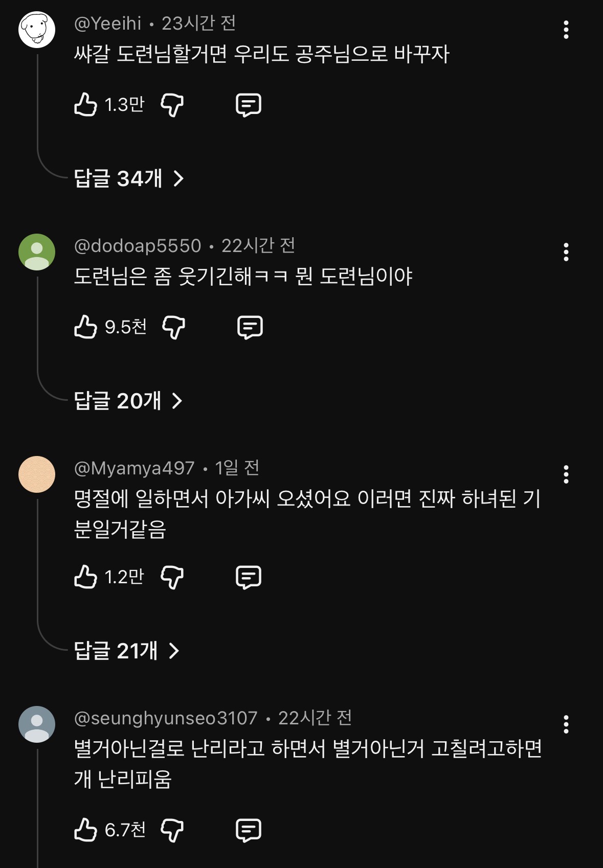This screenshot has width=603, height=868.
Task: Open reply box for @Yeeihi's comment
Action: click(x=249, y=105)
